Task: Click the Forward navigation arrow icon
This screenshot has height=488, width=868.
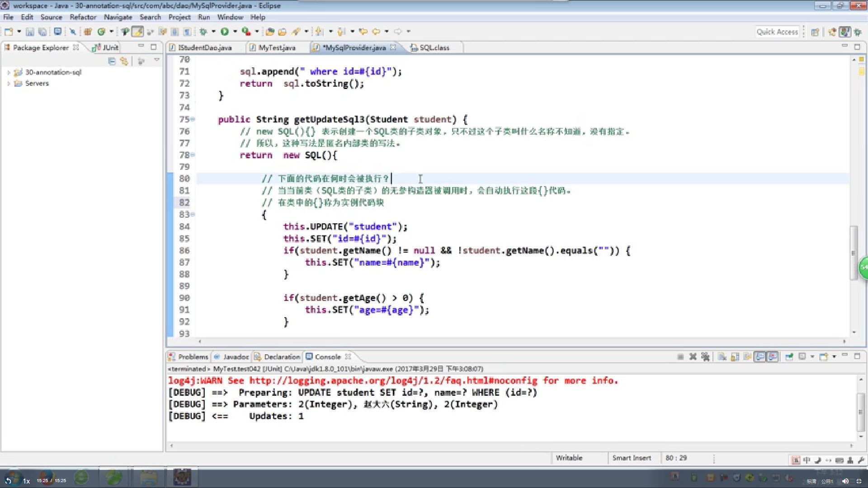Action: point(398,32)
